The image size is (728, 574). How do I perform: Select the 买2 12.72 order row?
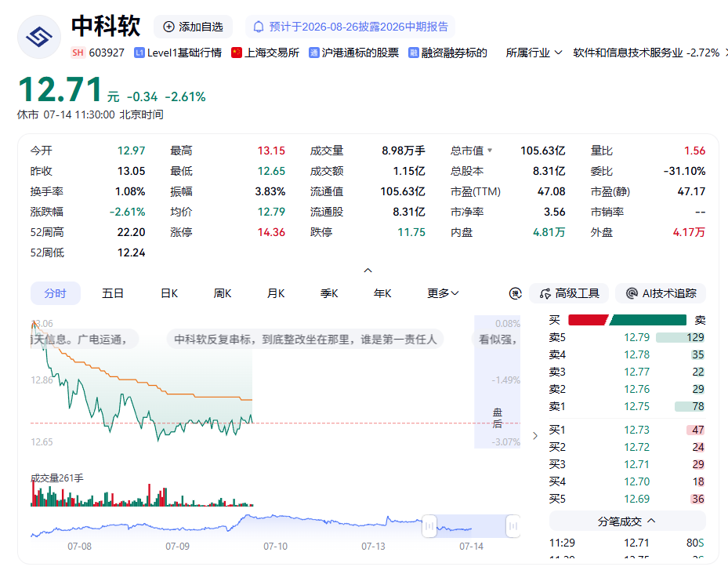627,447
